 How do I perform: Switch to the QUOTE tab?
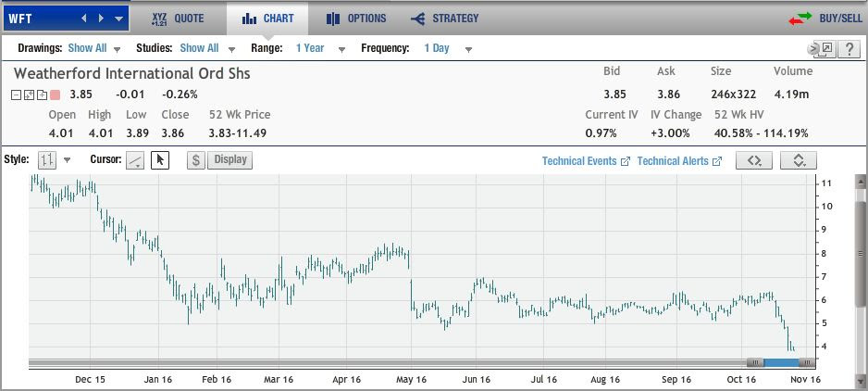click(178, 19)
